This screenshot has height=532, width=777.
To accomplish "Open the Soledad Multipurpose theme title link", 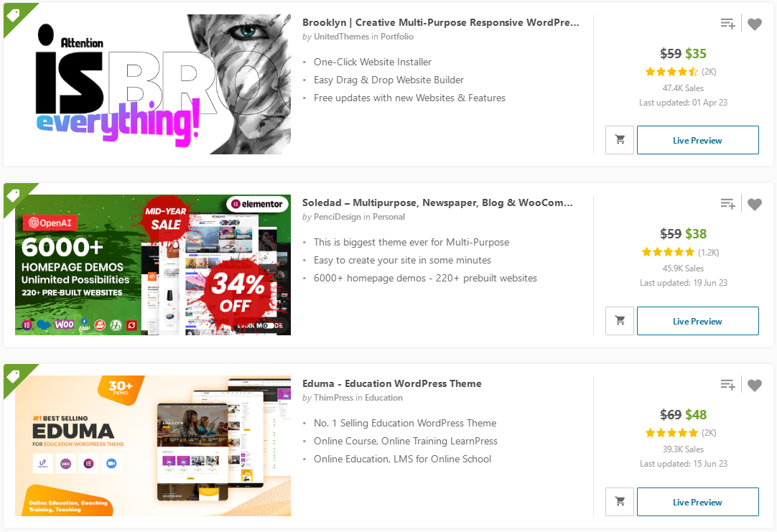I will coord(437,202).
